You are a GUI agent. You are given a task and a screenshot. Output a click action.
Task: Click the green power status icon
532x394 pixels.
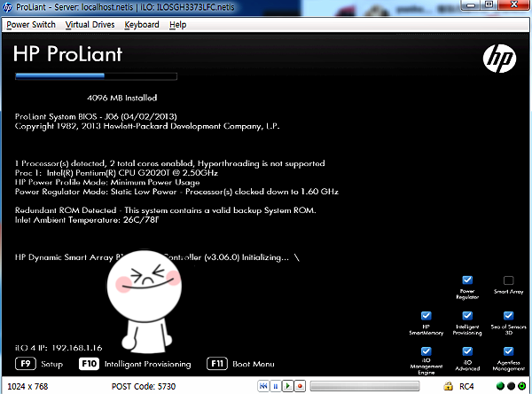(x=522, y=386)
